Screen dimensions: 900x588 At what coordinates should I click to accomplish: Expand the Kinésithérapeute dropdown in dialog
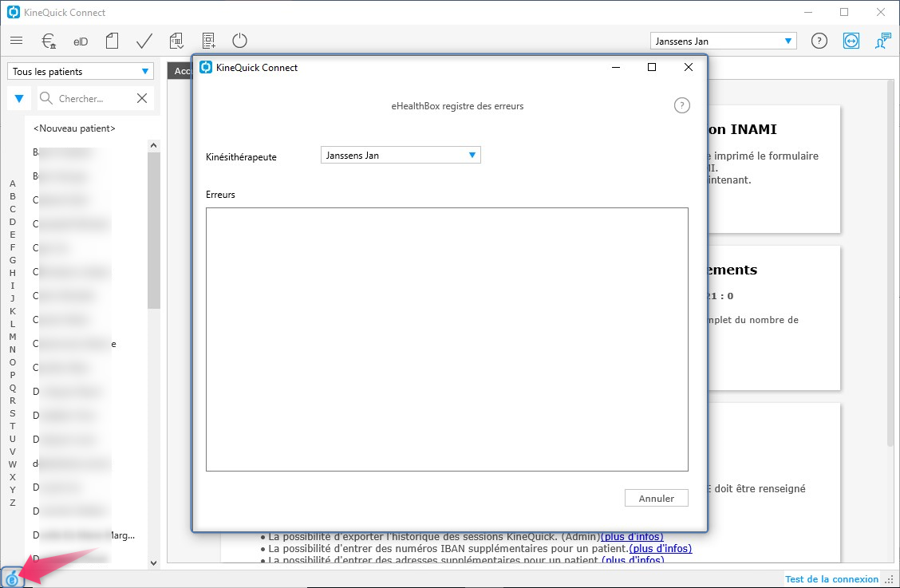pyautogui.click(x=401, y=155)
